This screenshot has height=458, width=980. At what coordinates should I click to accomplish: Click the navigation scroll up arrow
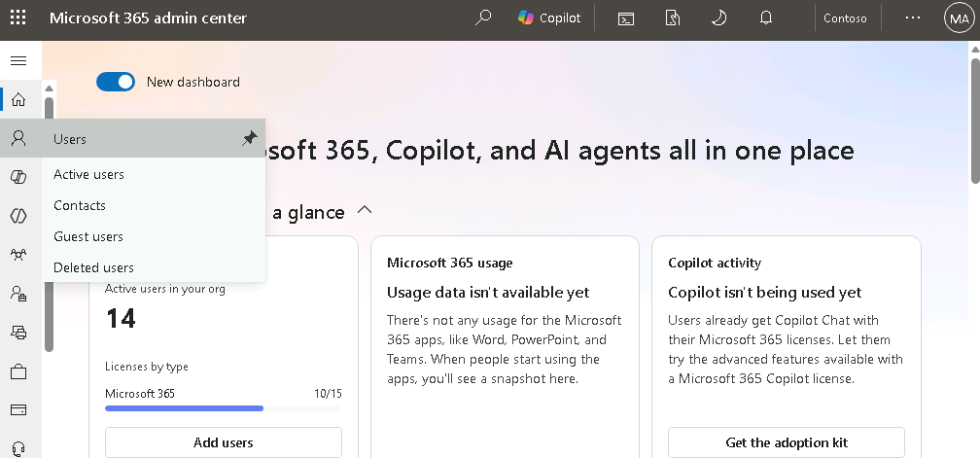pos(49,88)
